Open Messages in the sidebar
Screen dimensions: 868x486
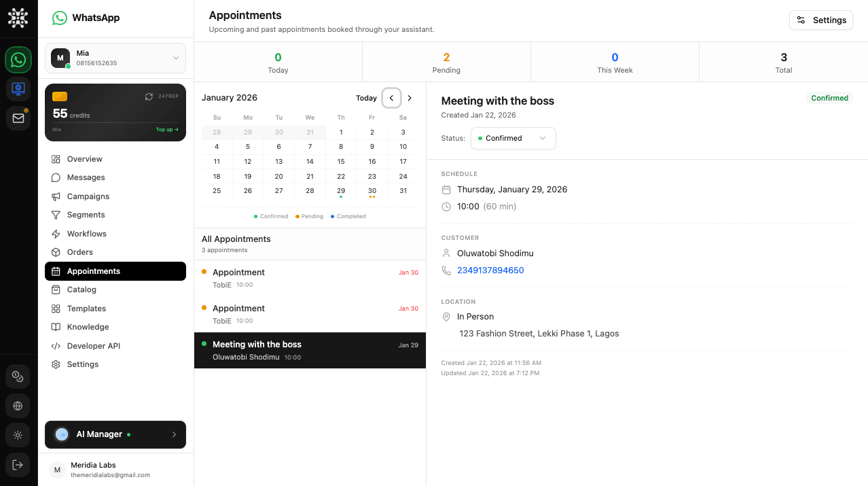click(115, 177)
